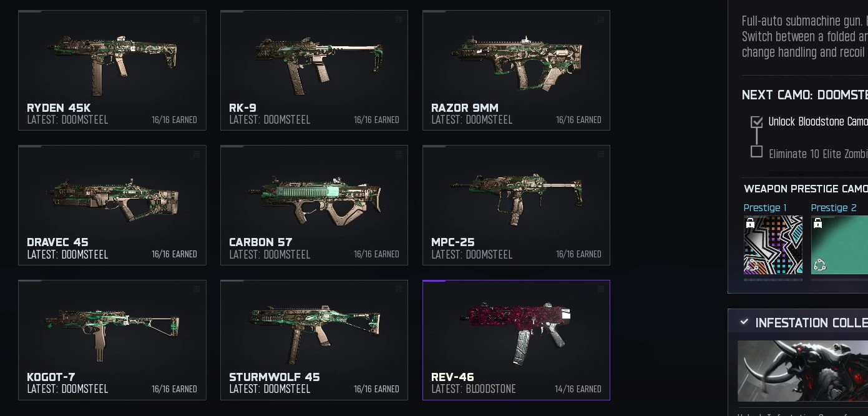The height and width of the screenshot is (416, 868).
Task: Click the grid icon on the CARBON 57 card
Action: (x=399, y=154)
